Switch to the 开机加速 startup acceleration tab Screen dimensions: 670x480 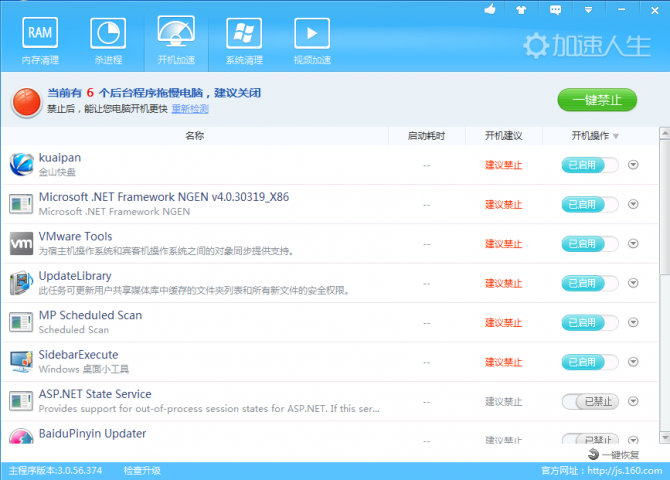click(176, 39)
